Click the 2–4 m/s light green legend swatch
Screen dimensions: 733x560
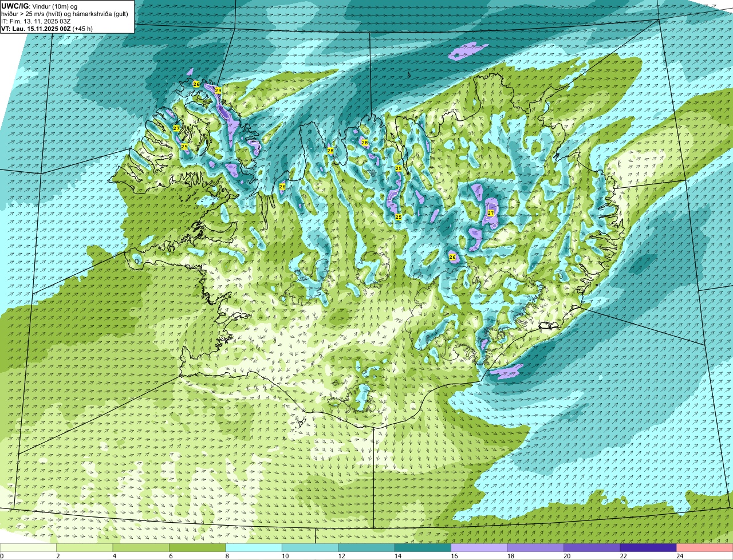tap(85, 547)
